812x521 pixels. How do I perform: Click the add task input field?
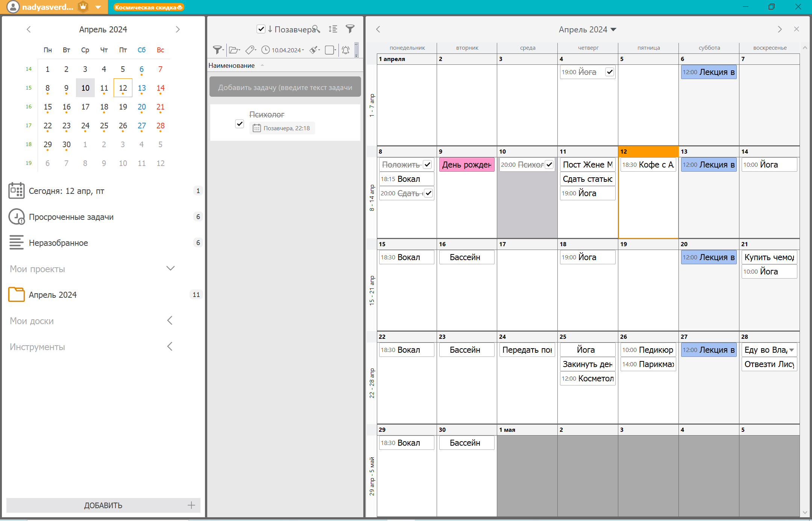(x=285, y=87)
